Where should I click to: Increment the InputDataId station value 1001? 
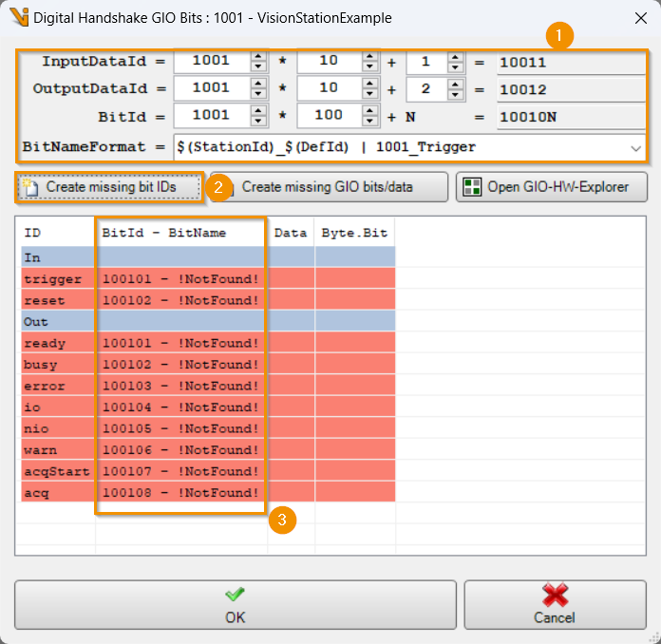click(258, 56)
